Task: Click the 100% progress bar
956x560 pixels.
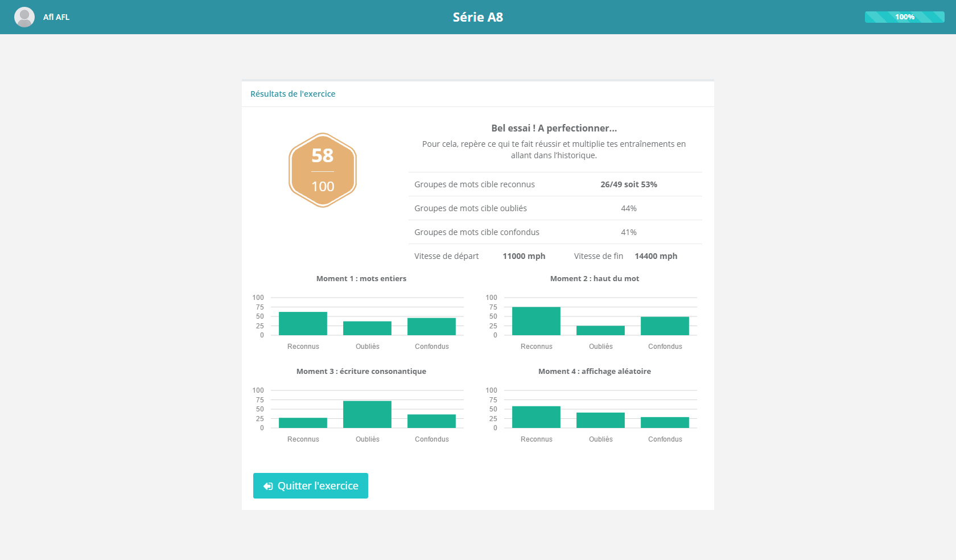Action: pyautogui.click(x=905, y=17)
